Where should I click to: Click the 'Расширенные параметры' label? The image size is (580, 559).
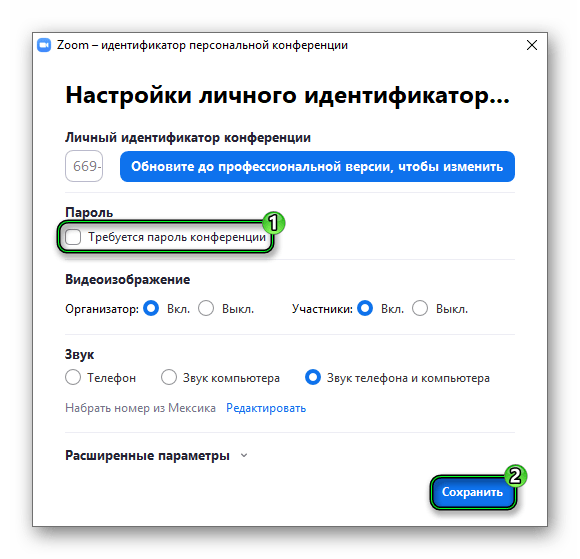pyautogui.click(x=147, y=455)
